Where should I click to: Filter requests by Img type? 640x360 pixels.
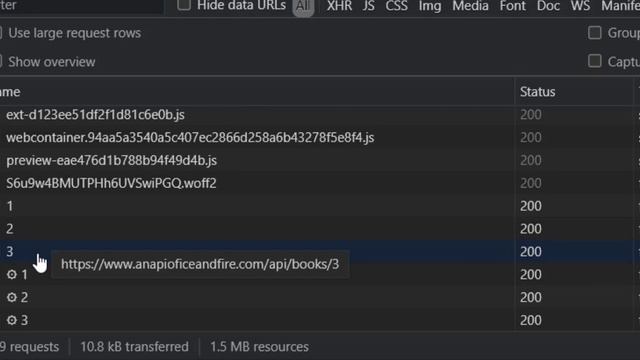(430, 6)
